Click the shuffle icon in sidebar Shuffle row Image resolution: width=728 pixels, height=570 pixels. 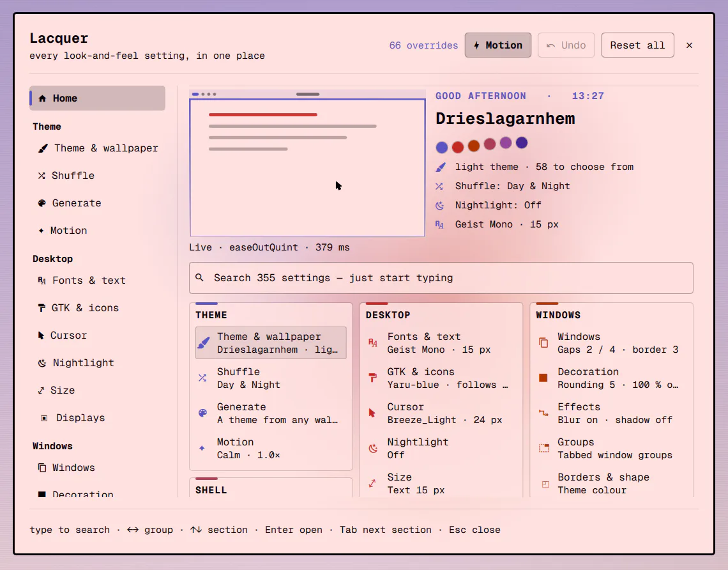42,176
